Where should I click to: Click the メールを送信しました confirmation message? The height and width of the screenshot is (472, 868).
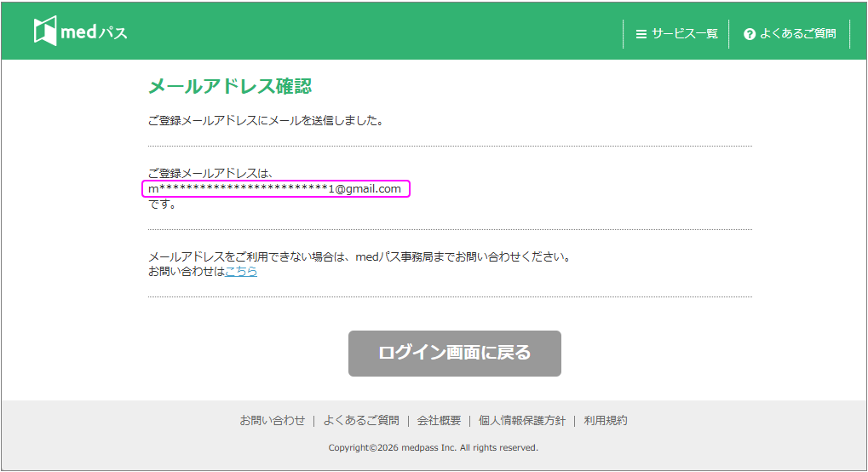coord(266,121)
